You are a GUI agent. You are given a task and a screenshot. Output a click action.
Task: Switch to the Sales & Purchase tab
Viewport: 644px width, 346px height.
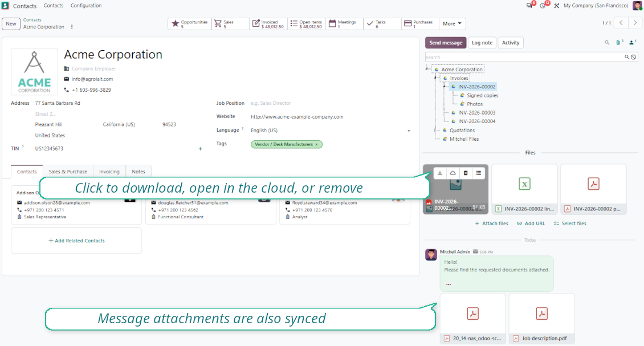click(x=68, y=172)
